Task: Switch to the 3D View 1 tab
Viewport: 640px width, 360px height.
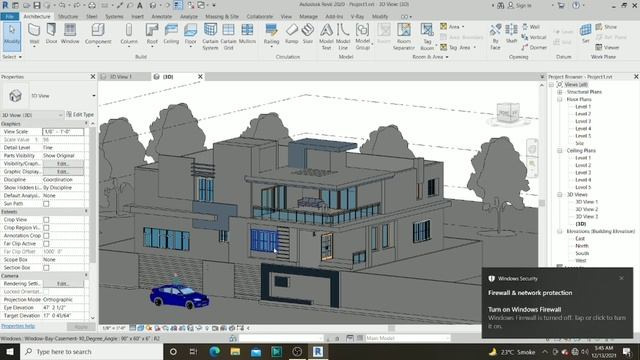Action: tap(120, 77)
